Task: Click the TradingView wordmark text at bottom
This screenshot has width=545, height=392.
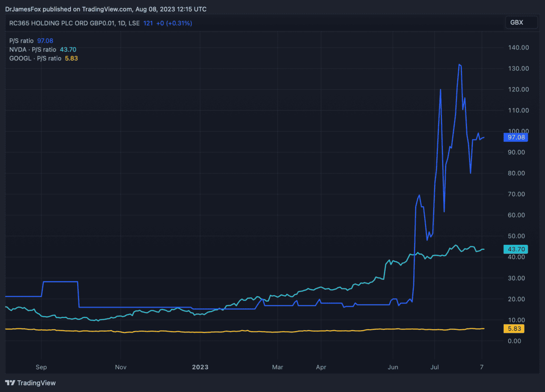Action: pos(36,383)
